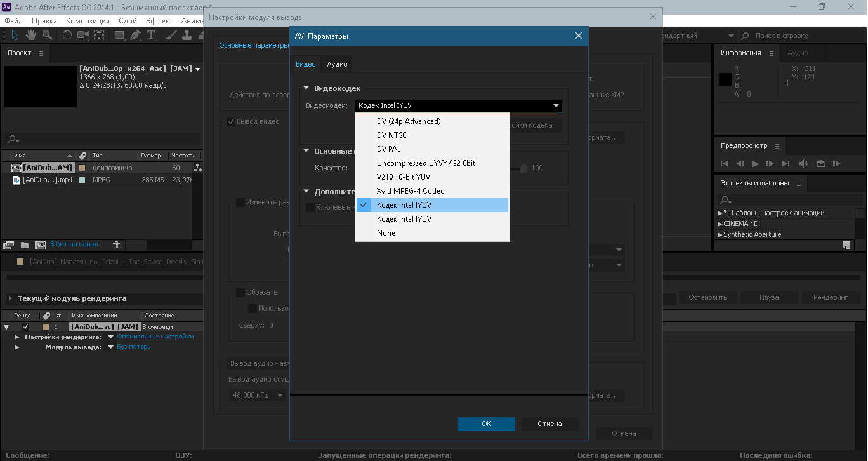Expand Шаблоны настроек анимации category
Viewport: 868px width, 461px height.
pos(720,213)
